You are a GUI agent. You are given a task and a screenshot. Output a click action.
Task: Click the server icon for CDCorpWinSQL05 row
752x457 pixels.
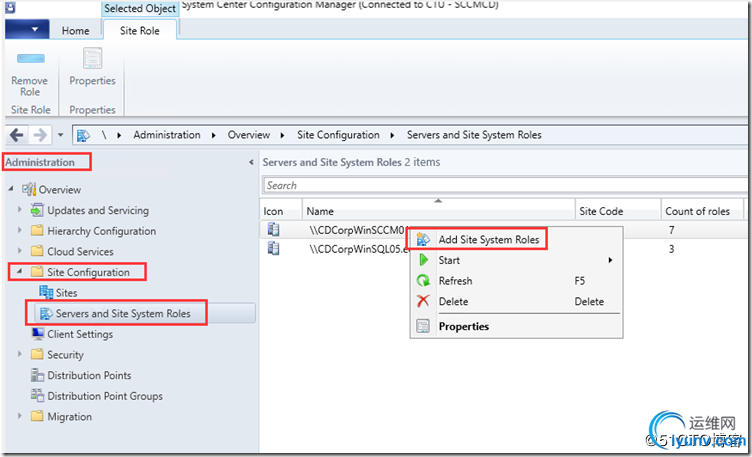pyautogui.click(x=273, y=248)
